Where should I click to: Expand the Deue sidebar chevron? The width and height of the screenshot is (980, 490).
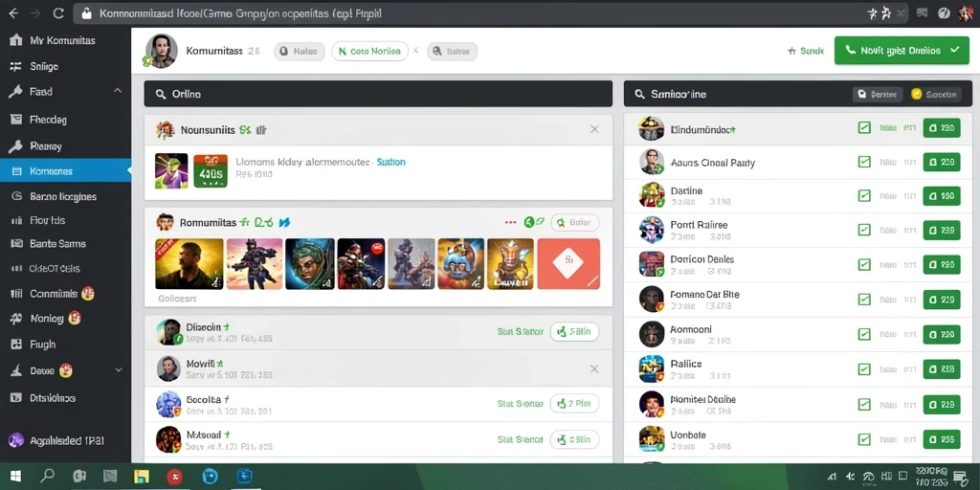pos(119,370)
